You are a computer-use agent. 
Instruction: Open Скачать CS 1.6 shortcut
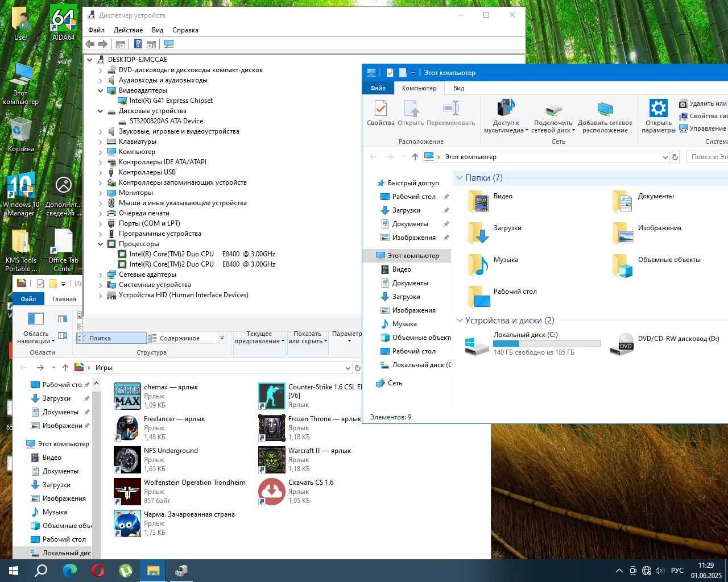(x=296, y=492)
